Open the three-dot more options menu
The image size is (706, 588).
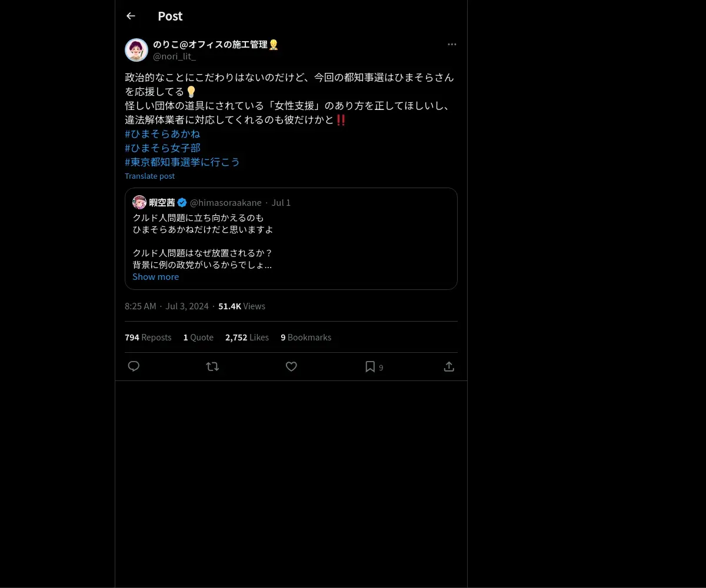coord(452,44)
